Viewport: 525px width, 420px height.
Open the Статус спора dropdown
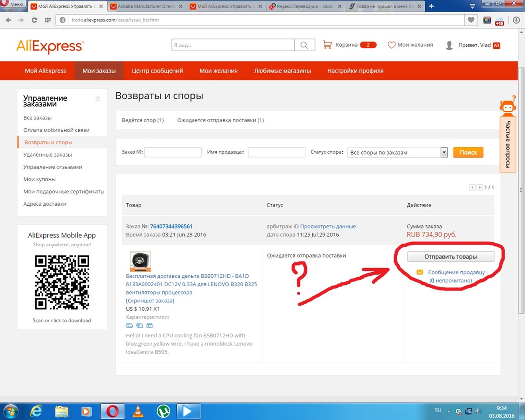pos(398,152)
